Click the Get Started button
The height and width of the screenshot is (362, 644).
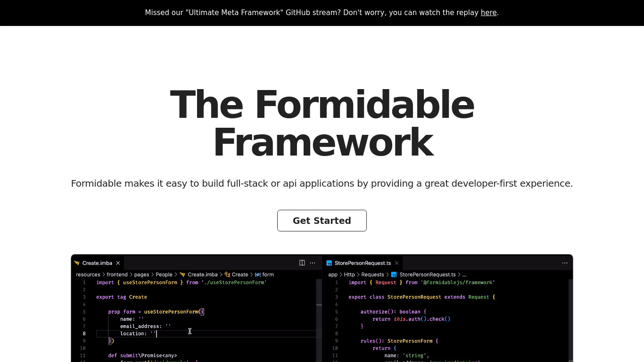pos(322,221)
